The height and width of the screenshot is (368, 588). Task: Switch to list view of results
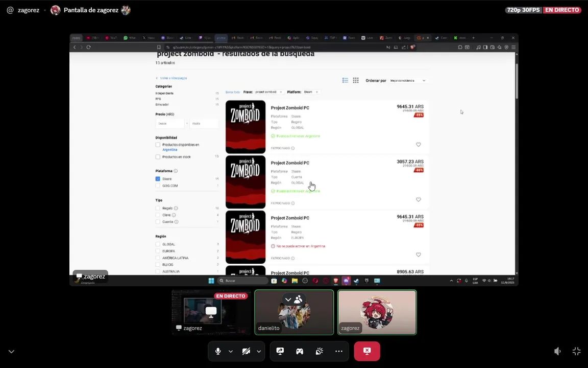coord(345,80)
